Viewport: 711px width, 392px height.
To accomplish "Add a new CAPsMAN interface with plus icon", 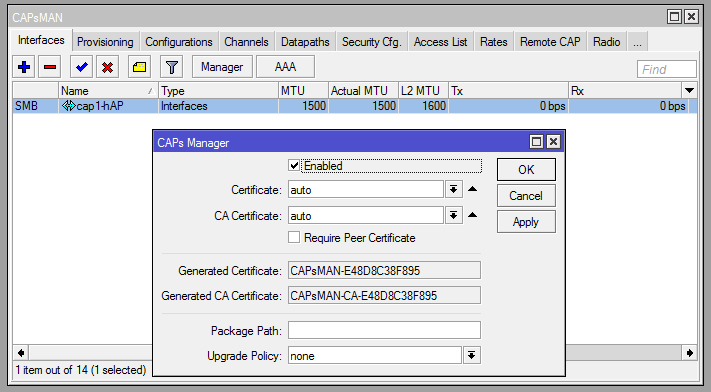I will coord(24,67).
